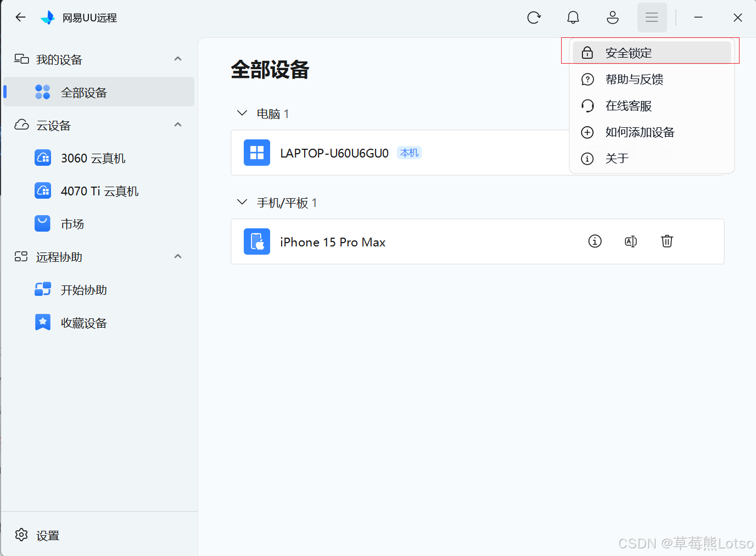Collapse the 手机/平板 1 device group

pyautogui.click(x=242, y=202)
